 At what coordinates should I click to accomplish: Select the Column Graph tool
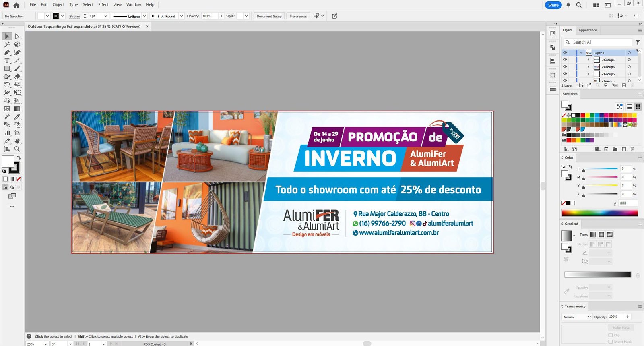(7, 133)
